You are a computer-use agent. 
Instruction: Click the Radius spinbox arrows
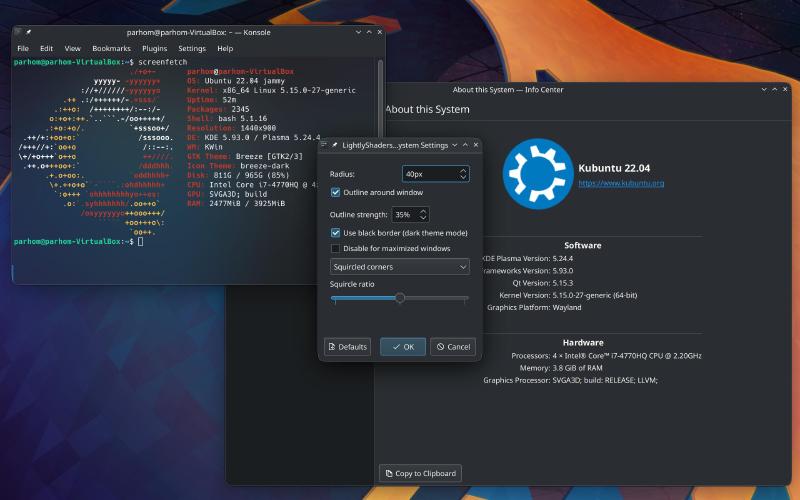click(463, 174)
